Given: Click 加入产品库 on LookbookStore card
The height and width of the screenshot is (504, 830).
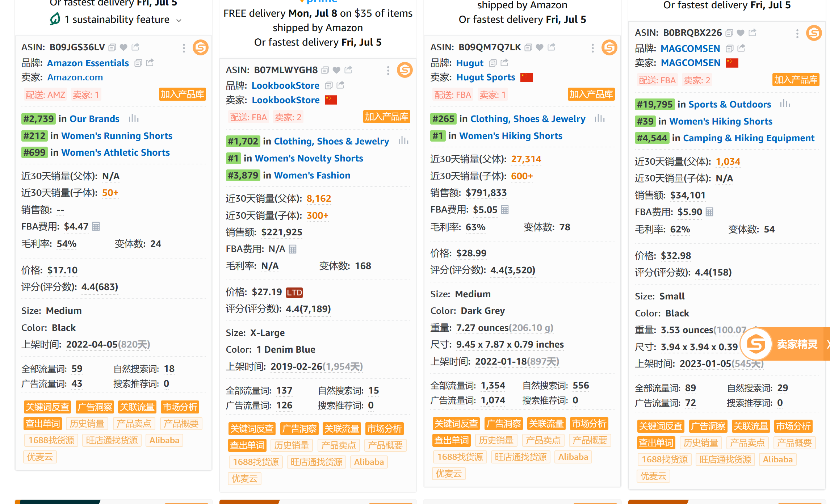Looking at the screenshot, I should coord(386,117).
